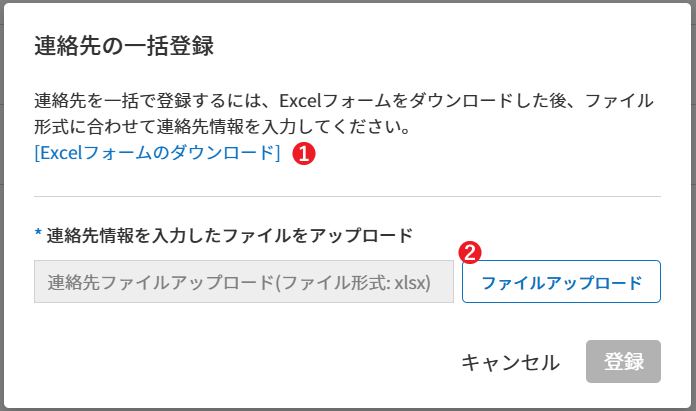Click the closing bracket of the download link
The image size is (696, 411).
[277, 153]
